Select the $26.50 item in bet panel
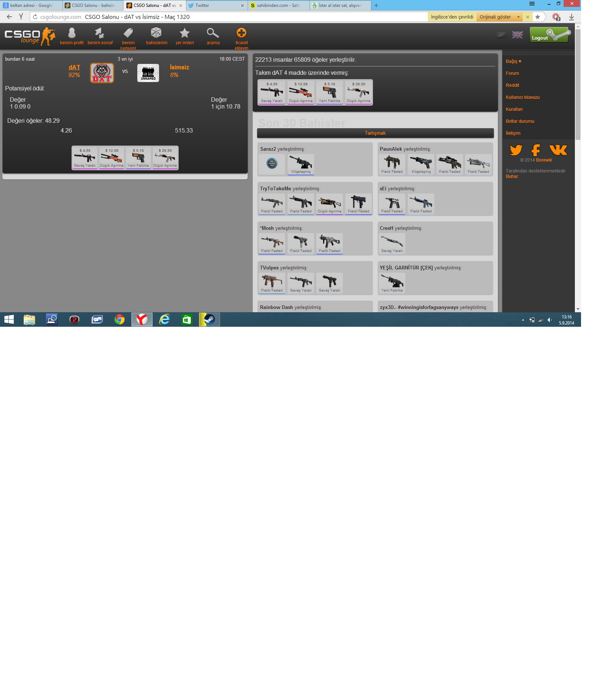The width and height of the screenshot is (613, 700). click(x=165, y=158)
